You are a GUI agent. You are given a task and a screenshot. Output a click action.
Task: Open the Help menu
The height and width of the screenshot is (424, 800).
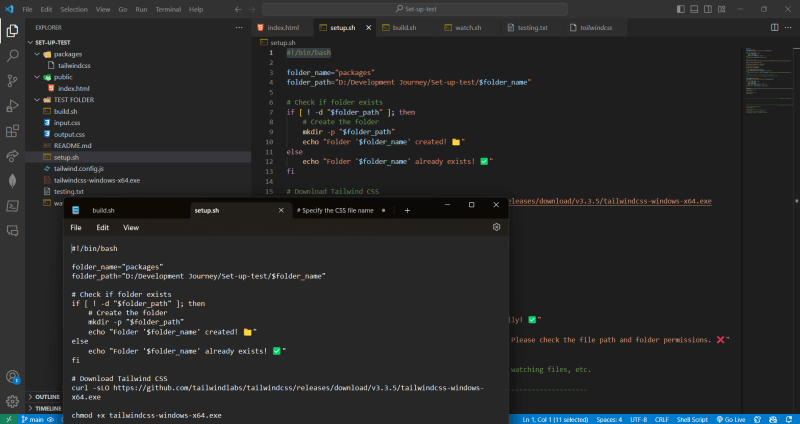coord(196,9)
